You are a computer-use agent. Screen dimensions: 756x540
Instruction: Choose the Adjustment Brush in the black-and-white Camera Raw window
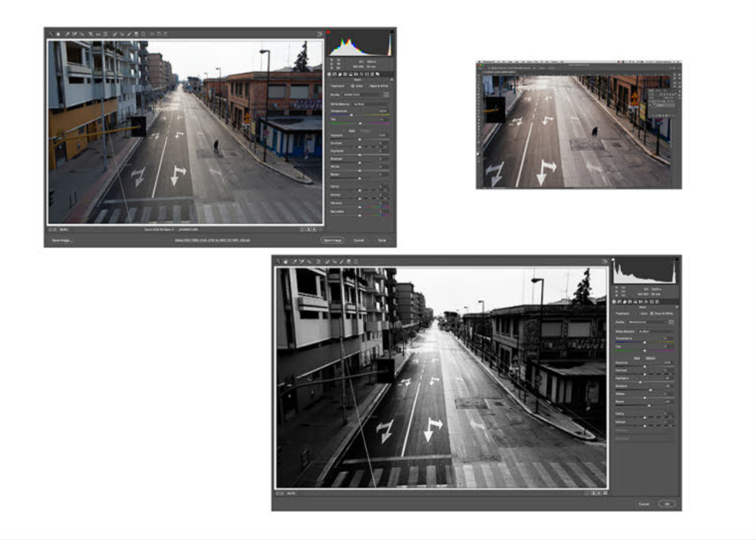[342, 261]
